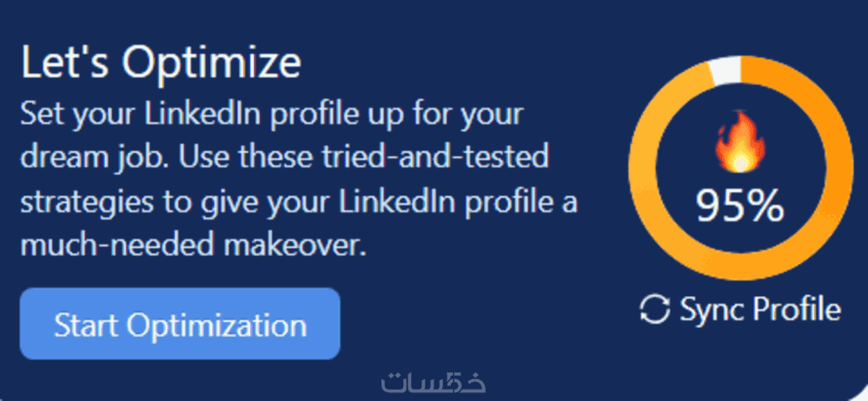The height and width of the screenshot is (401, 868).
Task: Select the 95% score text
Action: point(740,207)
